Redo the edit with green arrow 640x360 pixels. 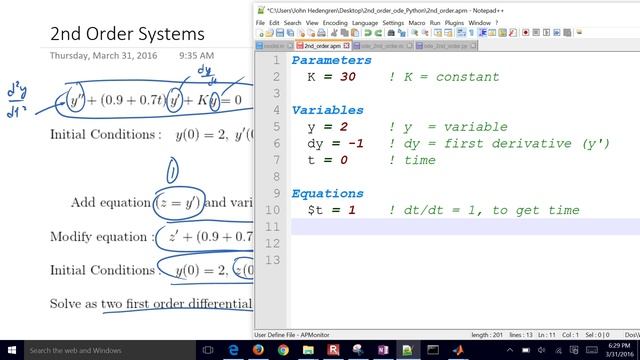(378, 33)
